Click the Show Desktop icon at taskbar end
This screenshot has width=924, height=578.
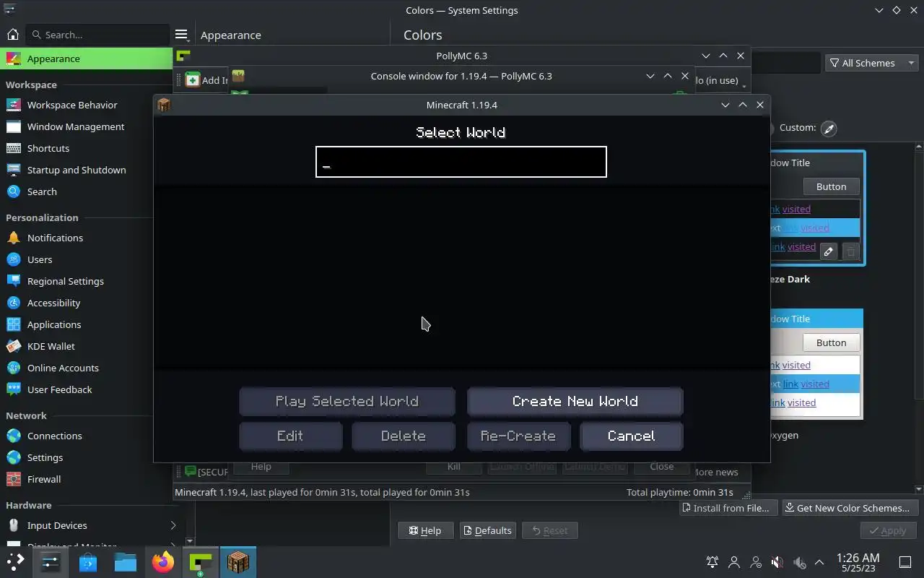[x=905, y=562]
